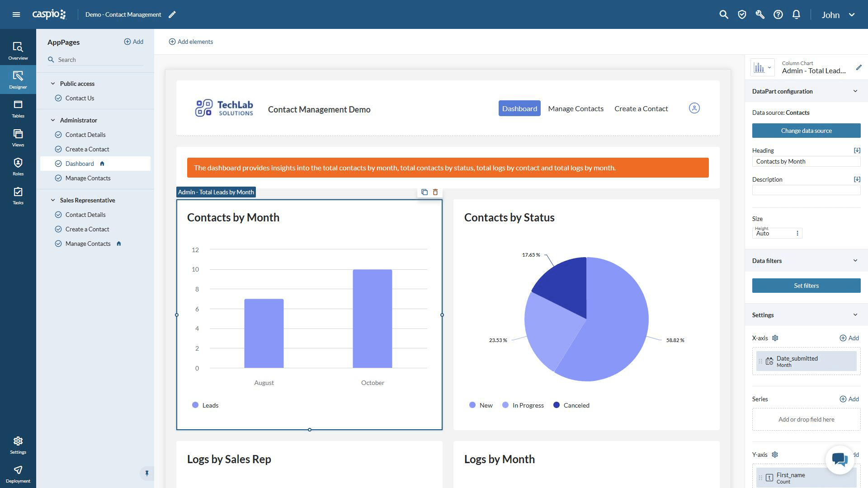The height and width of the screenshot is (488, 868).
Task: Edit the app name with pencil icon
Action: [172, 14]
